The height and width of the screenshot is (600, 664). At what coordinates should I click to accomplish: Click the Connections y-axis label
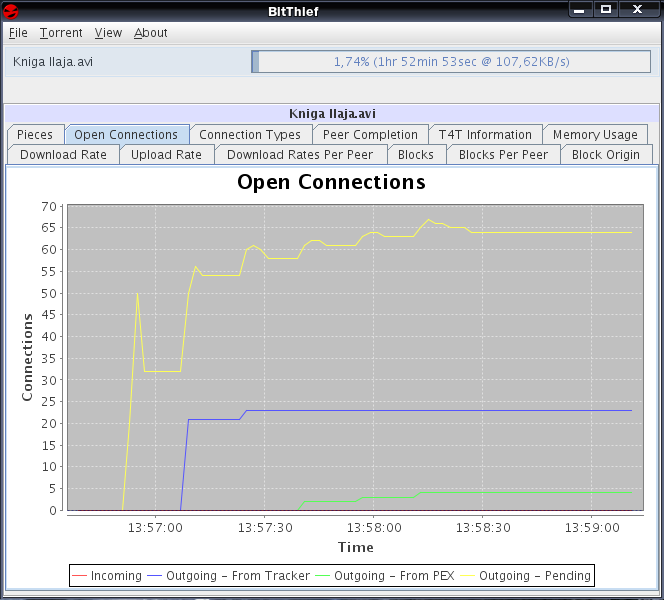point(27,357)
